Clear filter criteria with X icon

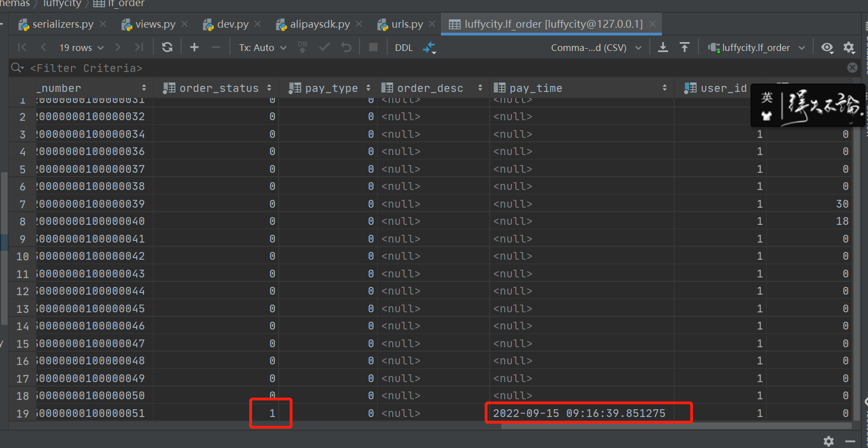[x=852, y=68]
